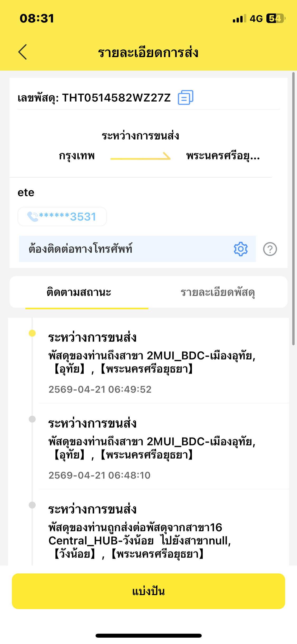This screenshot has width=297, height=644.
Task: Click the vertical scrollbar on right edge
Action: click(x=293, y=209)
